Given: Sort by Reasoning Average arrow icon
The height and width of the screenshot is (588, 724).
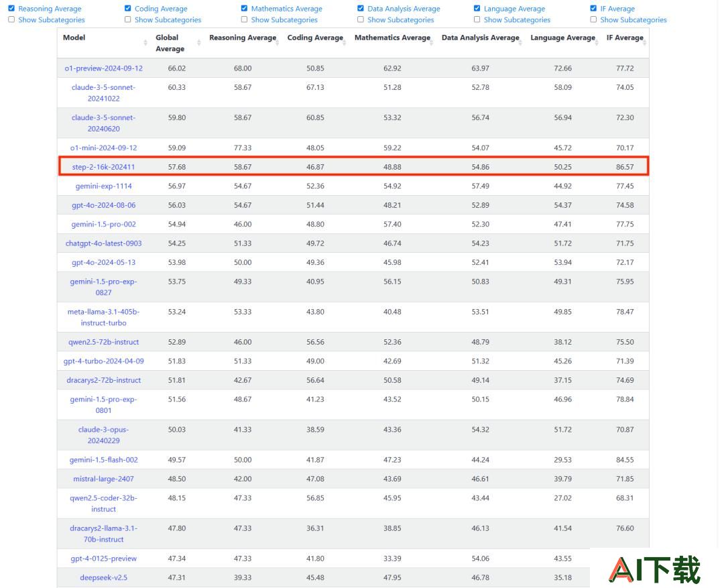Looking at the screenshot, I should point(278,42).
